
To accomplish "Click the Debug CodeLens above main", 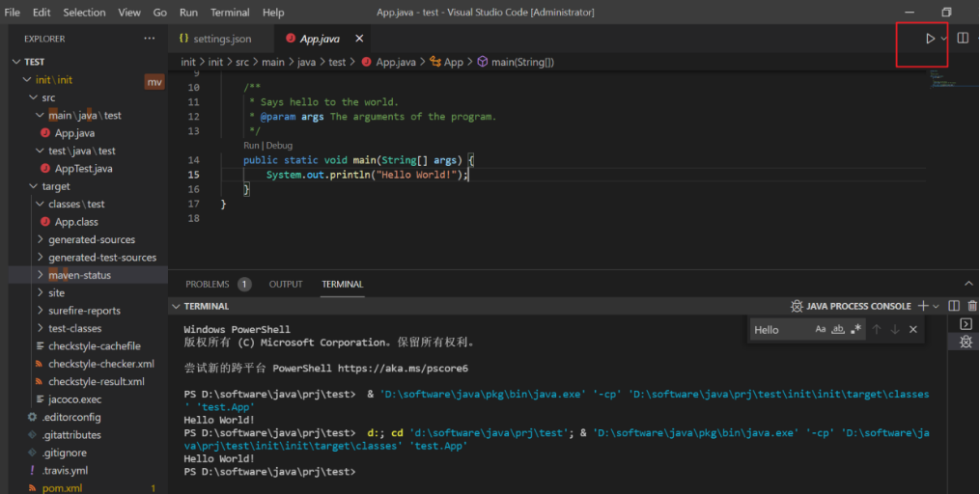I will click(279, 146).
